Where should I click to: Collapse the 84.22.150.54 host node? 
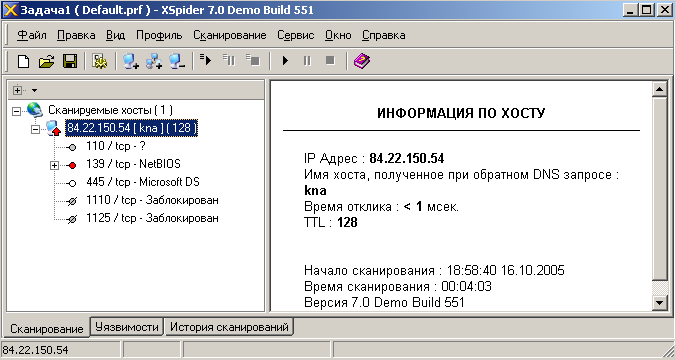coord(35,129)
